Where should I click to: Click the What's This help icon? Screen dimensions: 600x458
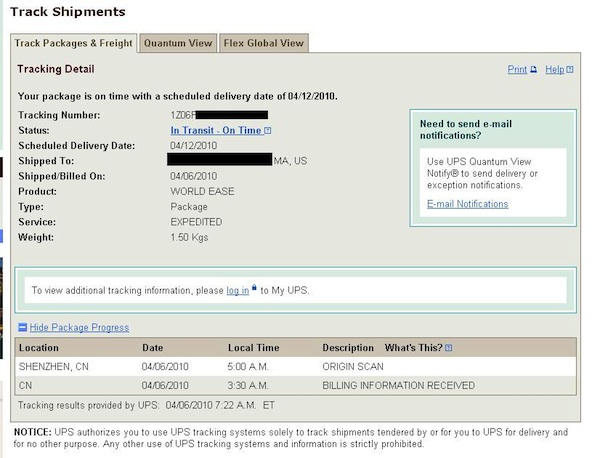pos(449,348)
